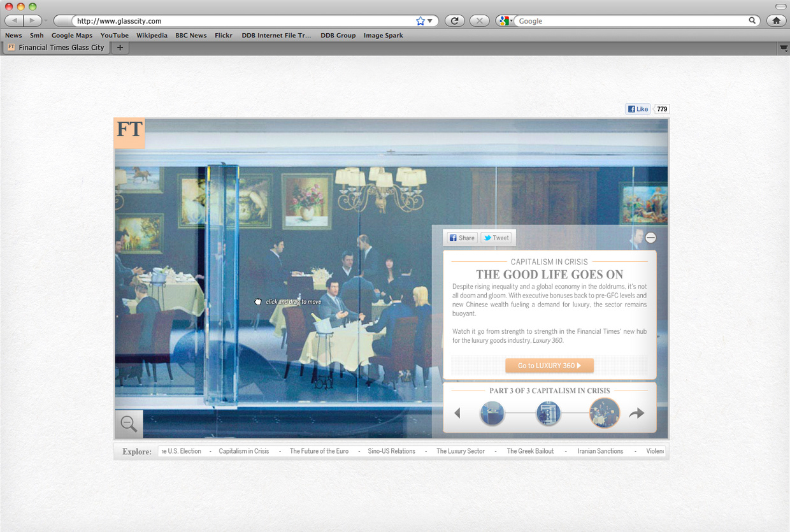Image resolution: width=790 pixels, height=532 pixels.
Task: Open the News bookmark
Action: click(x=13, y=36)
